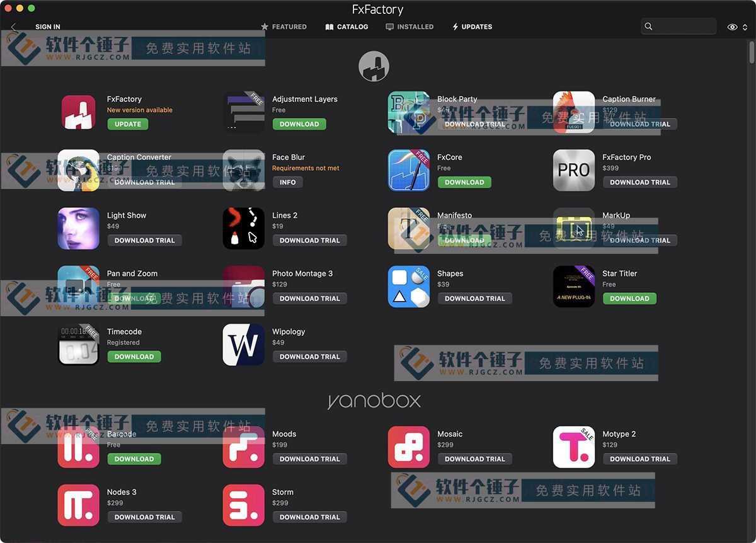This screenshot has height=543, width=756.
Task: Open the Wipology W icon
Action: click(x=244, y=345)
